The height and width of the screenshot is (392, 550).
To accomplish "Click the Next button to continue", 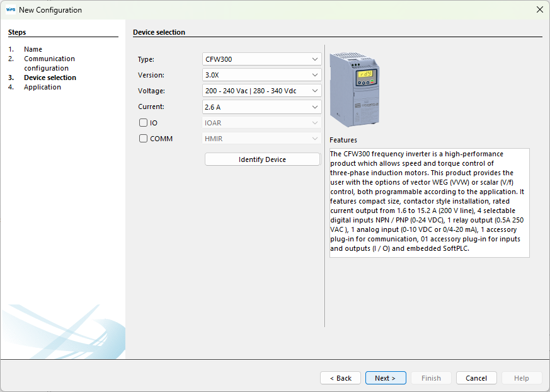I will coord(386,378).
